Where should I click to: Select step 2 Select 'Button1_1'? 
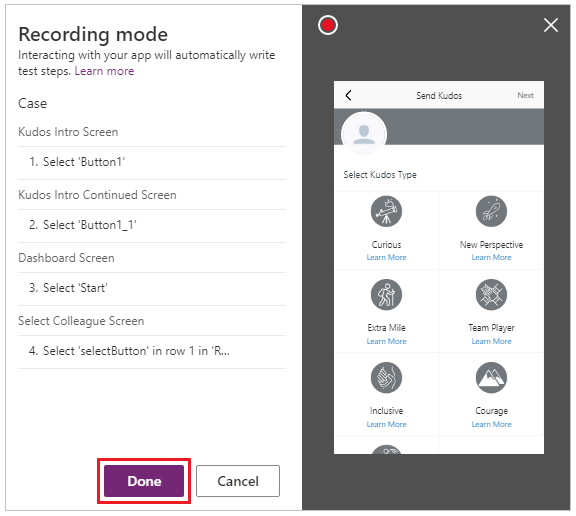152,225
